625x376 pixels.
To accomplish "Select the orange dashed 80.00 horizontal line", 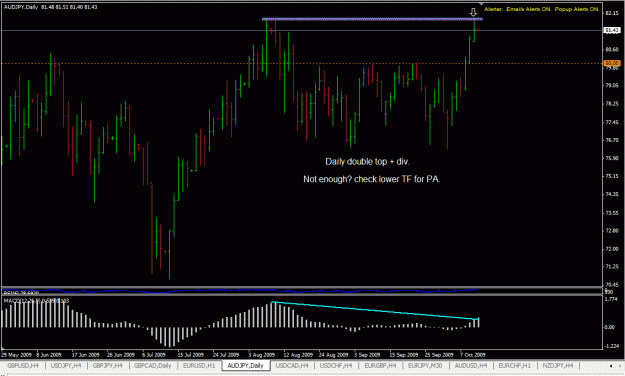I will (x=302, y=63).
